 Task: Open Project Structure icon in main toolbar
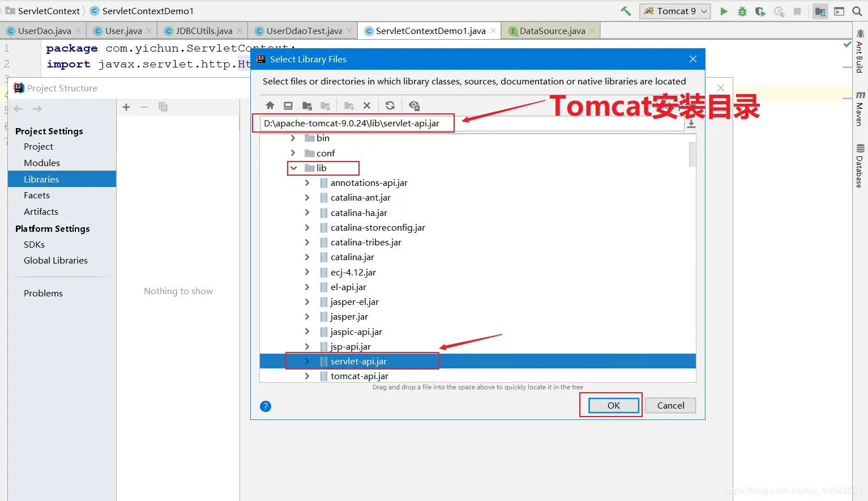point(820,11)
